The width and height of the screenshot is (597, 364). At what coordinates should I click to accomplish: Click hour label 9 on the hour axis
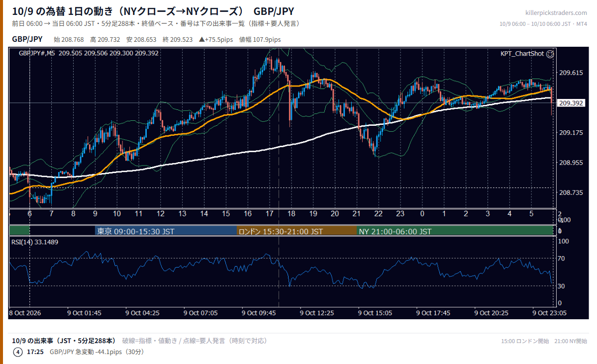[x=95, y=214]
